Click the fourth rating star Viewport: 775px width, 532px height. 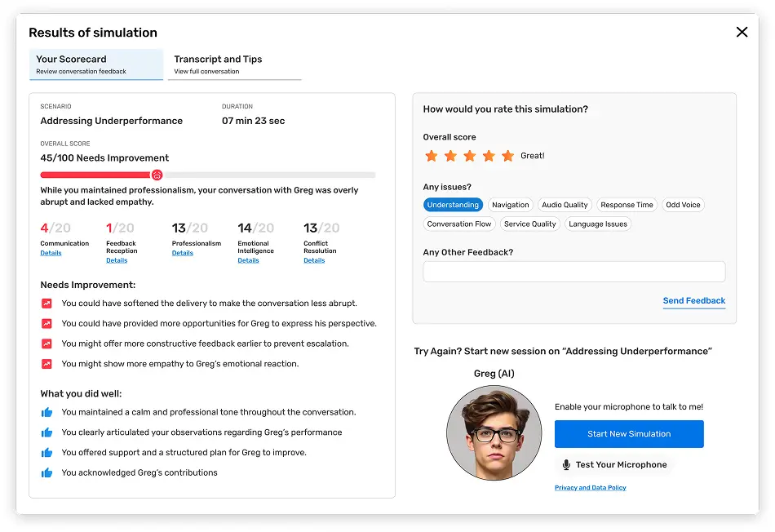point(489,156)
